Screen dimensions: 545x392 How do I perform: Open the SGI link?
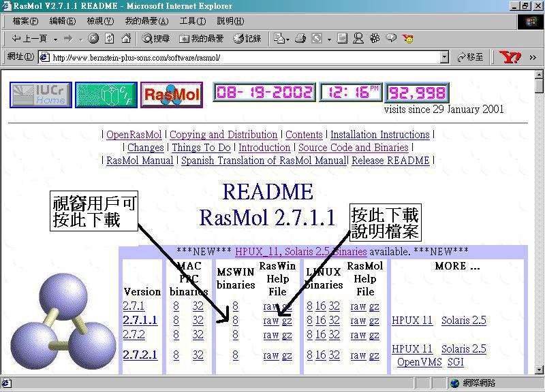(x=456, y=362)
